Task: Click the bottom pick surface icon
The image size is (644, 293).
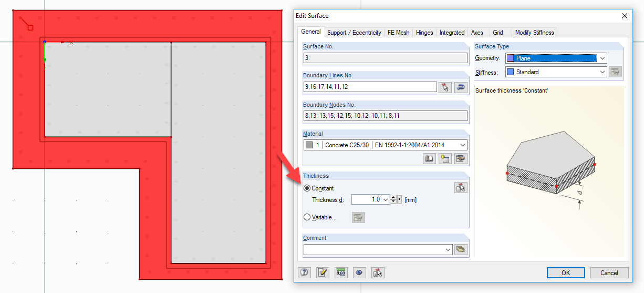Action: click(x=378, y=272)
